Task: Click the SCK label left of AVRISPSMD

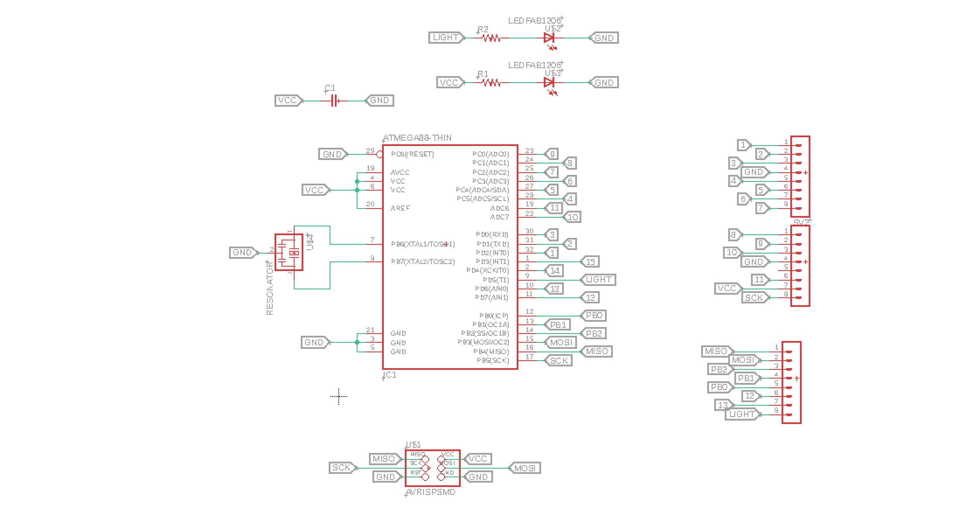Action: pyautogui.click(x=341, y=468)
